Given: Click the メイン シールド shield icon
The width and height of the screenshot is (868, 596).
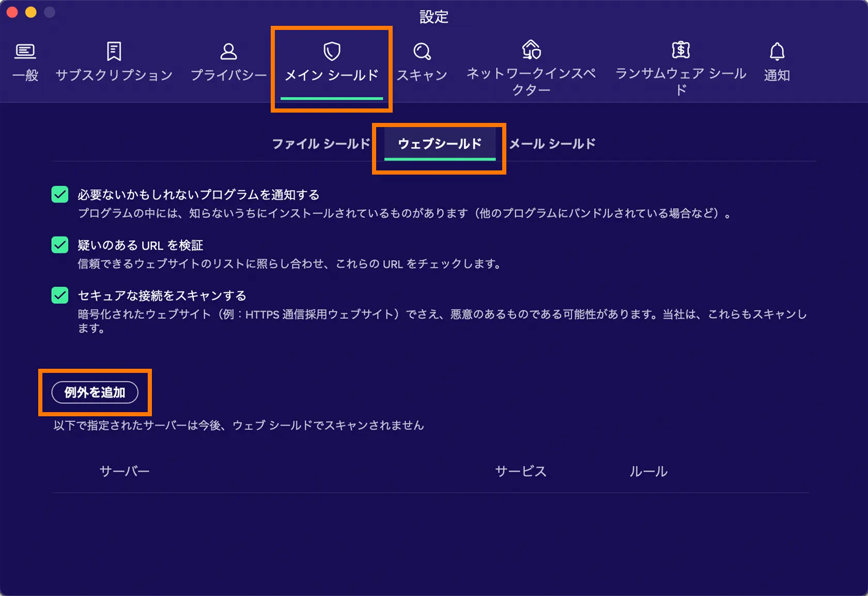Looking at the screenshot, I should coord(332,51).
